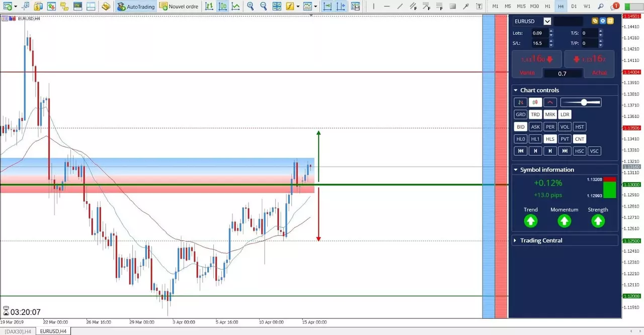Open the search magnifier in toolbar
644x335 pixels.
pyautogui.click(x=601, y=7)
